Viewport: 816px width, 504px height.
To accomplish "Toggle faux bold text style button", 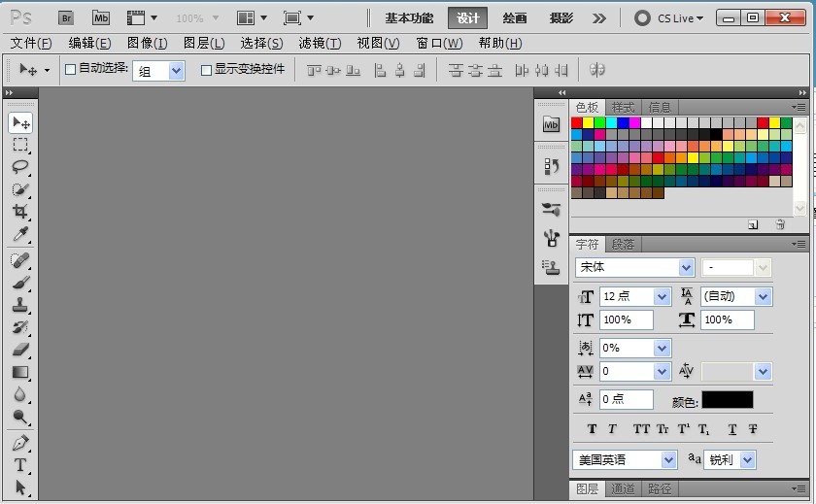I will tap(593, 429).
